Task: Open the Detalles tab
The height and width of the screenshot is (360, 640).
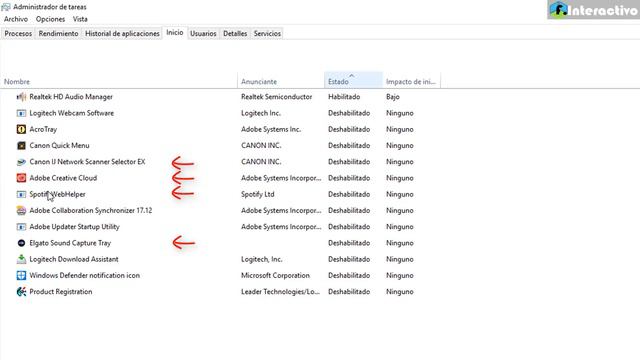Action: point(235,33)
